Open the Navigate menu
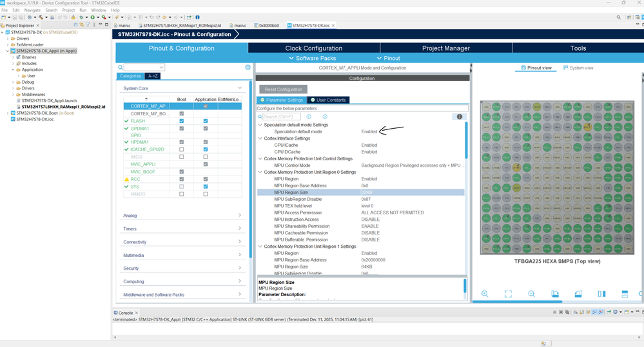 pyautogui.click(x=32, y=10)
